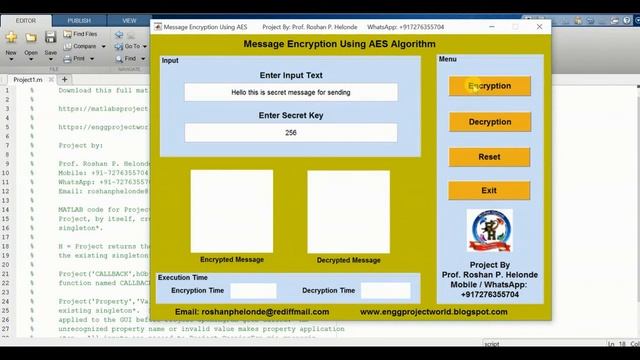Click the Decryption Time value field
This screenshot has width=640, height=360.
coord(386,291)
